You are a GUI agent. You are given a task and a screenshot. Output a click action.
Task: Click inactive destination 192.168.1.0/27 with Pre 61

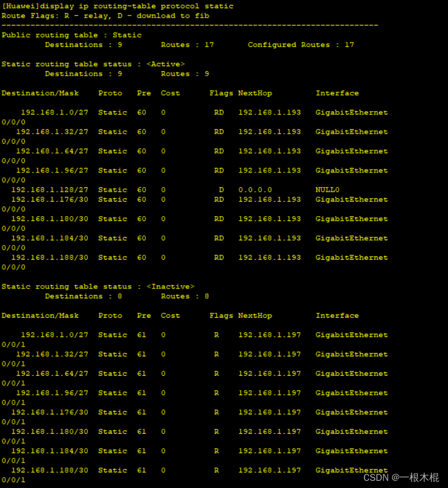click(55, 335)
